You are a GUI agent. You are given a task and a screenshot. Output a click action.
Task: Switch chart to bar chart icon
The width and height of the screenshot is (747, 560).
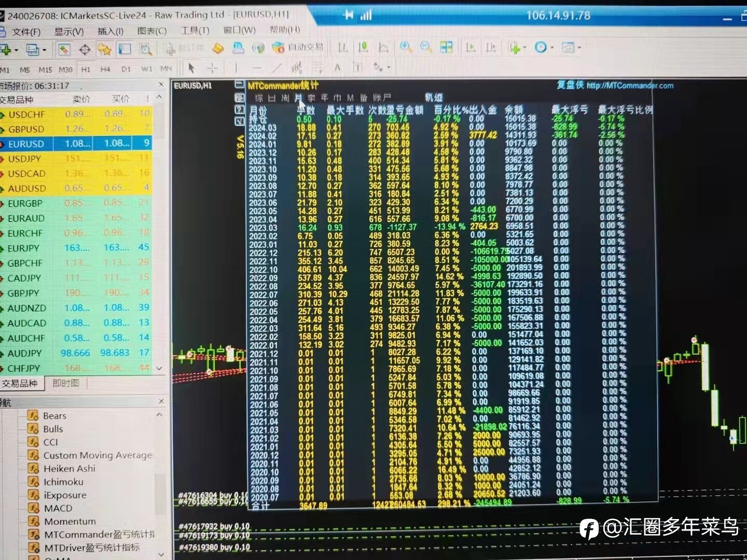[343, 48]
